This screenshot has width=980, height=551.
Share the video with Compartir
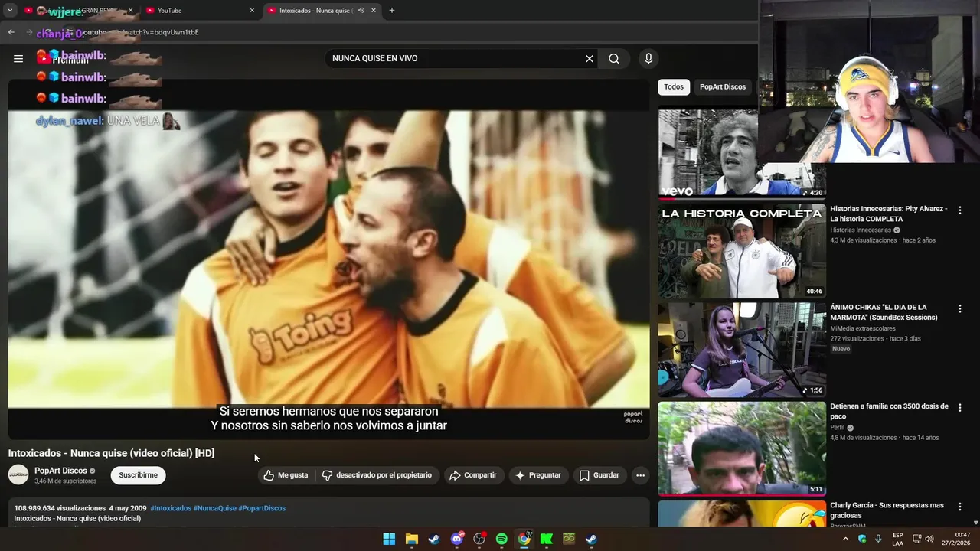473,475
